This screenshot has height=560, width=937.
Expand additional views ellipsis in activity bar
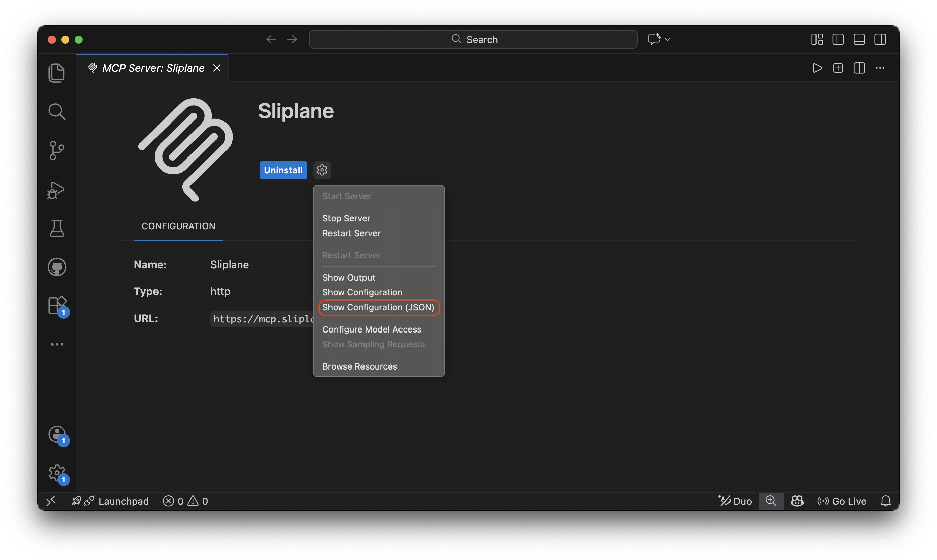click(57, 344)
